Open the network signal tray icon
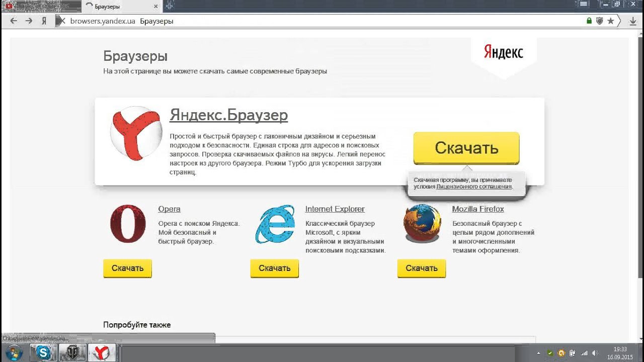 click(584, 353)
